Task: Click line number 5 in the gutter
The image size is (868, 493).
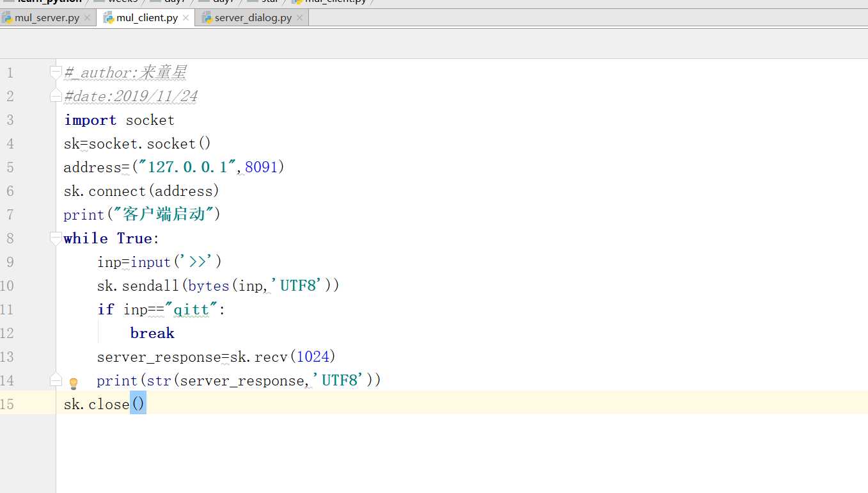Action: coord(10,167)
